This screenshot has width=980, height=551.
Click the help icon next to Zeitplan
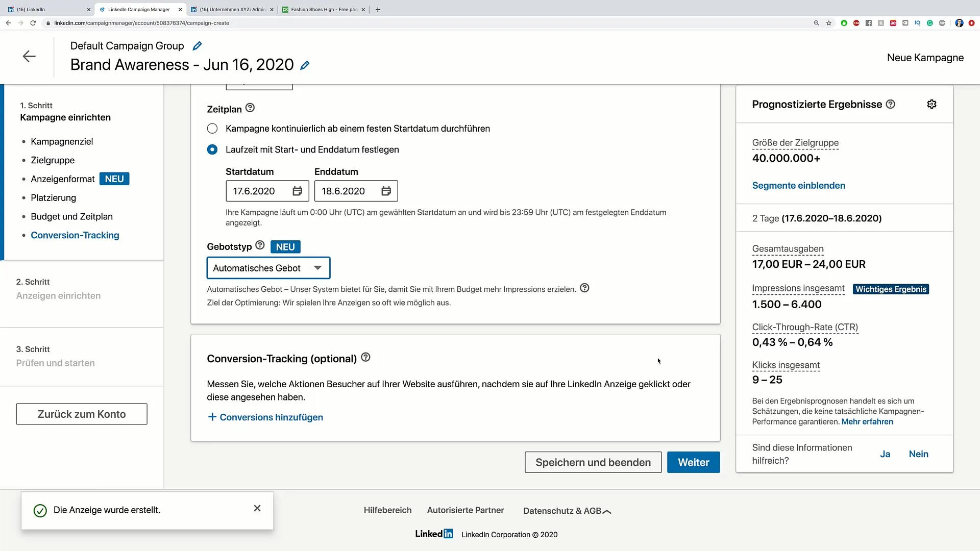tap(250, 108)
